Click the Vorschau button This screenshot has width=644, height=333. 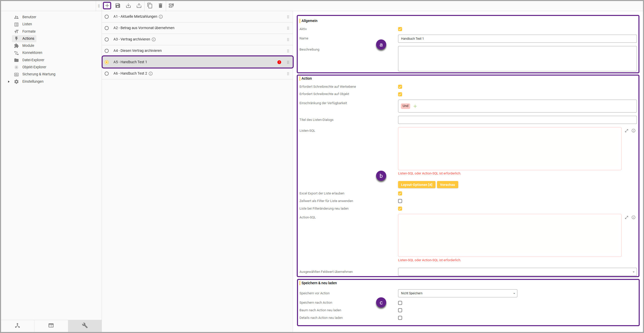pyautogui.click(x=447, y=185)
